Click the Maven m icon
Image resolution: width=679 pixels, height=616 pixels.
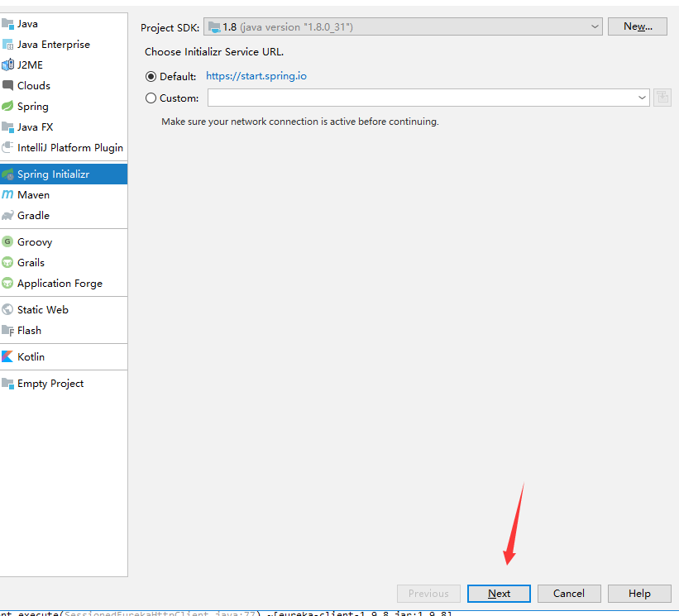tap(7, 195)
